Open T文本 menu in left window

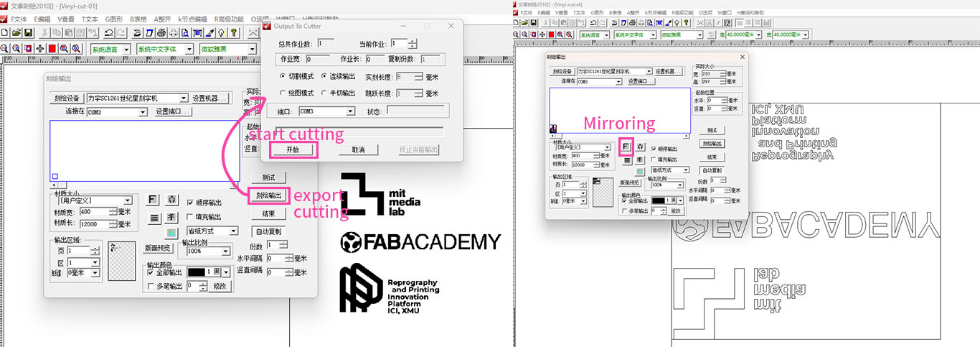[90, 19]
